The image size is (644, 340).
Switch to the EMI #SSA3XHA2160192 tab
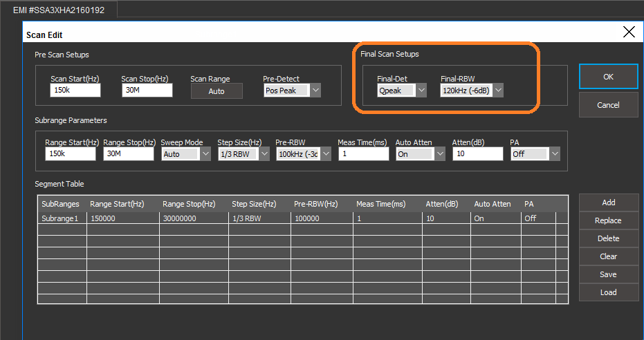(x=59, y=10)
